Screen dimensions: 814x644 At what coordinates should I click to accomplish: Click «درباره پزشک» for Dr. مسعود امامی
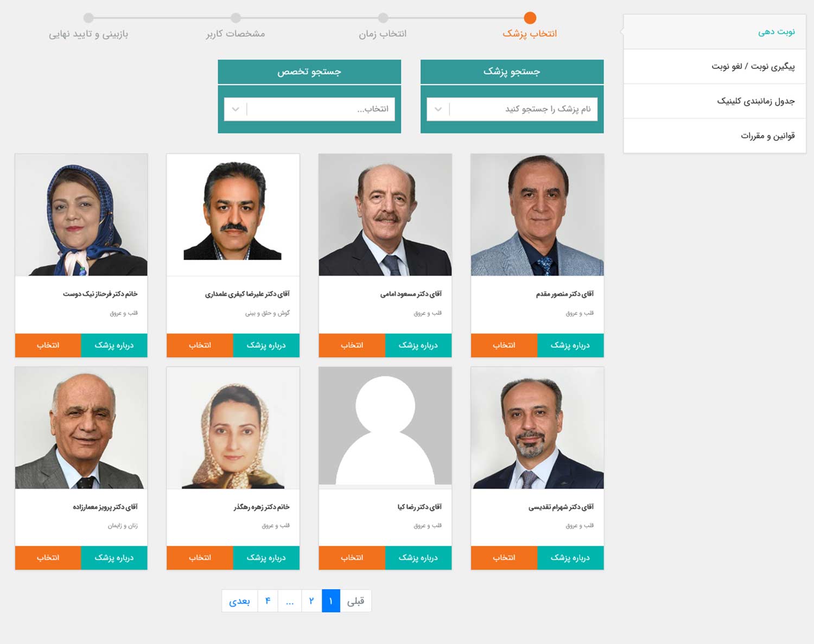click(x=418, y=345)
